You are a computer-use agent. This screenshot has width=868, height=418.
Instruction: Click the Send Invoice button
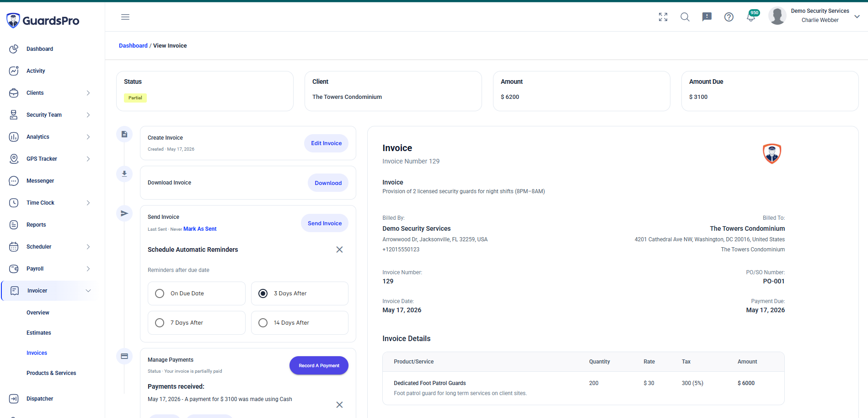pos(325,223)
